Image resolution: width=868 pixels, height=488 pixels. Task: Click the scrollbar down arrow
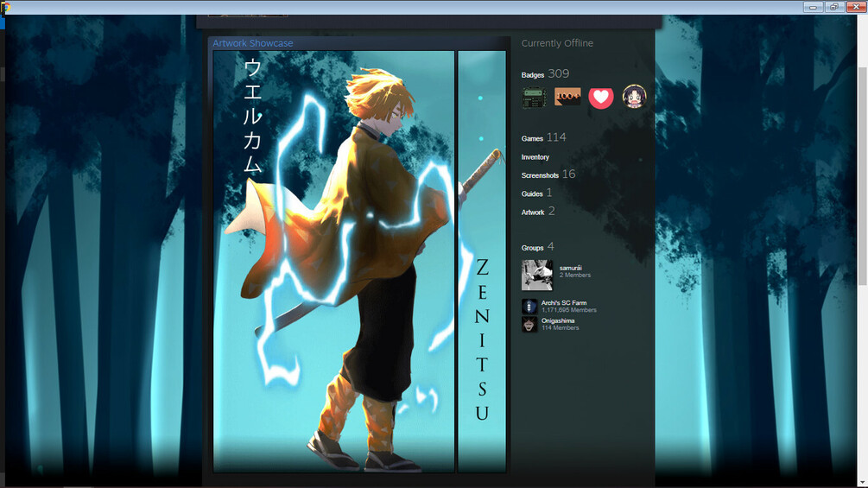click(x=863, y=483)
